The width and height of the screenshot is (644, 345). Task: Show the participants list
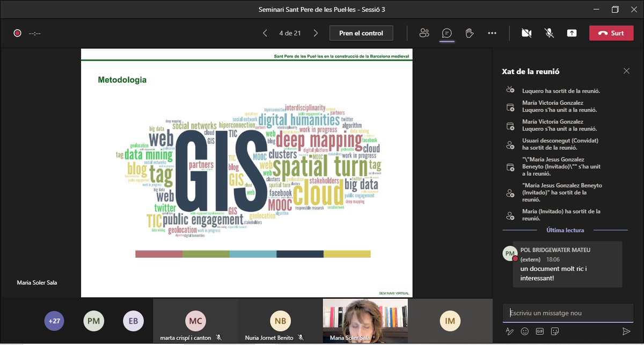pos(424,33)
